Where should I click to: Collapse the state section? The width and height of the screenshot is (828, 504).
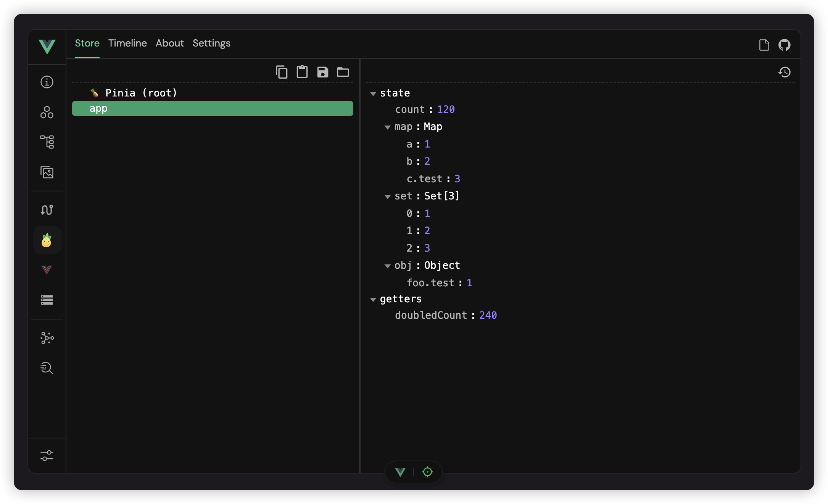click(373, 93)
